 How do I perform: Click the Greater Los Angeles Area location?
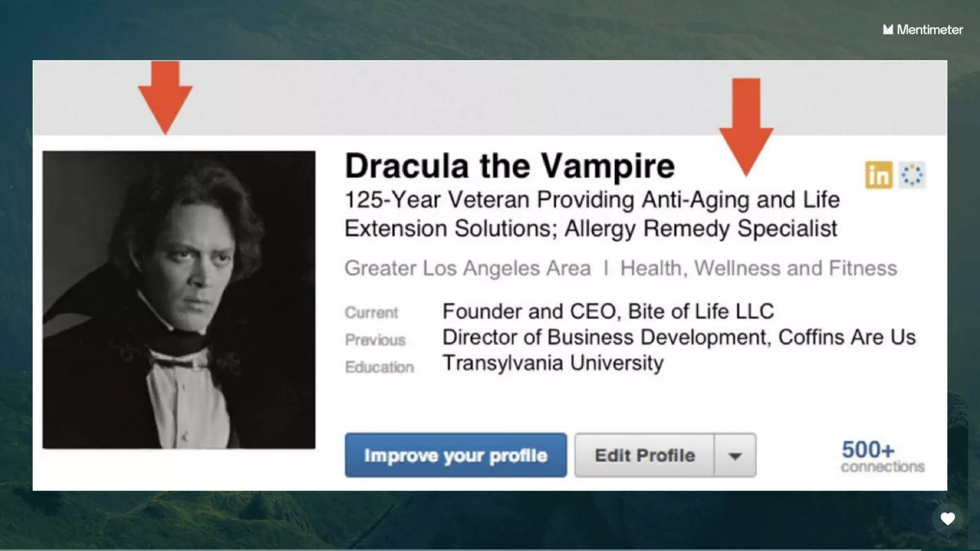tap(468, 268)
